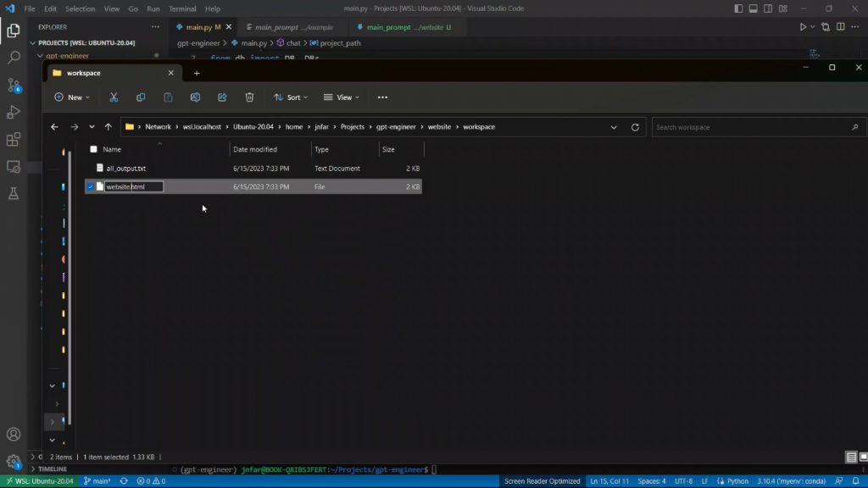
Task: Click gpt-engineer in the address breadcrumb
Action: click(396, 127)
